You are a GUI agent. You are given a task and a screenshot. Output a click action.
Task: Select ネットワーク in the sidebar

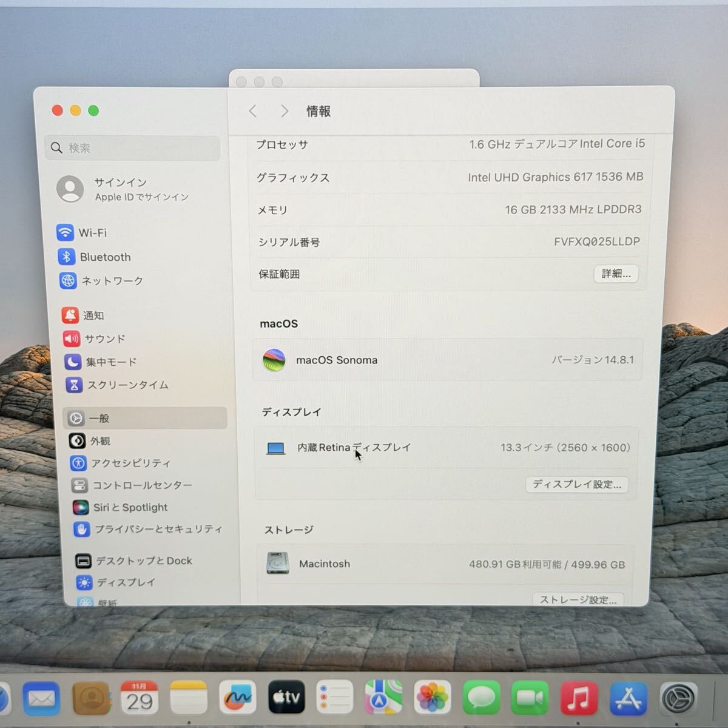click(102, 281)
